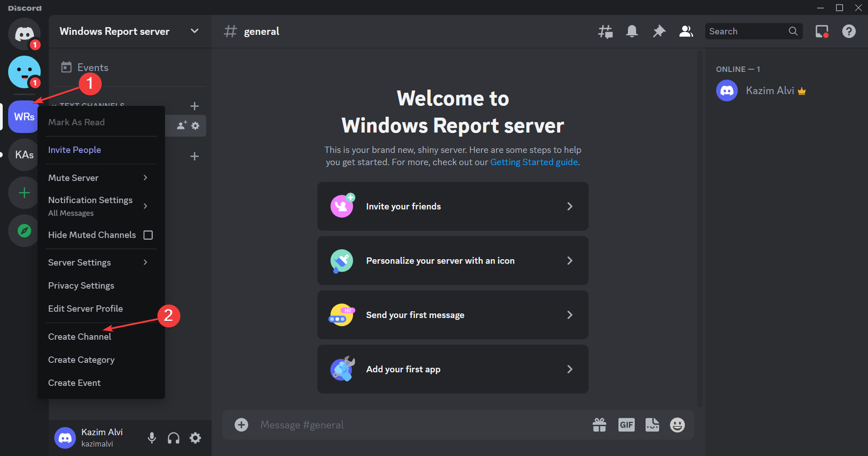Click the attachment plus button in message box
The image size is (868, 456).
pos(241,425)
